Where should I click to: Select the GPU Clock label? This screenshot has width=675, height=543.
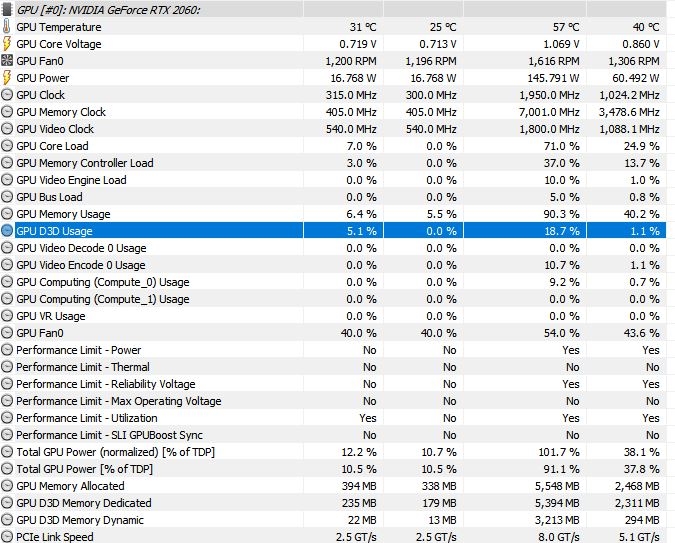coord(40,95)
